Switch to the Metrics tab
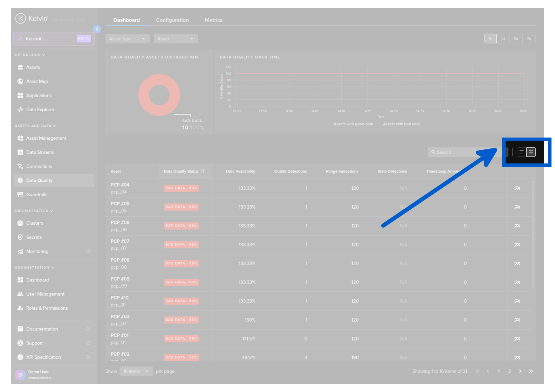 pos(213,20)
